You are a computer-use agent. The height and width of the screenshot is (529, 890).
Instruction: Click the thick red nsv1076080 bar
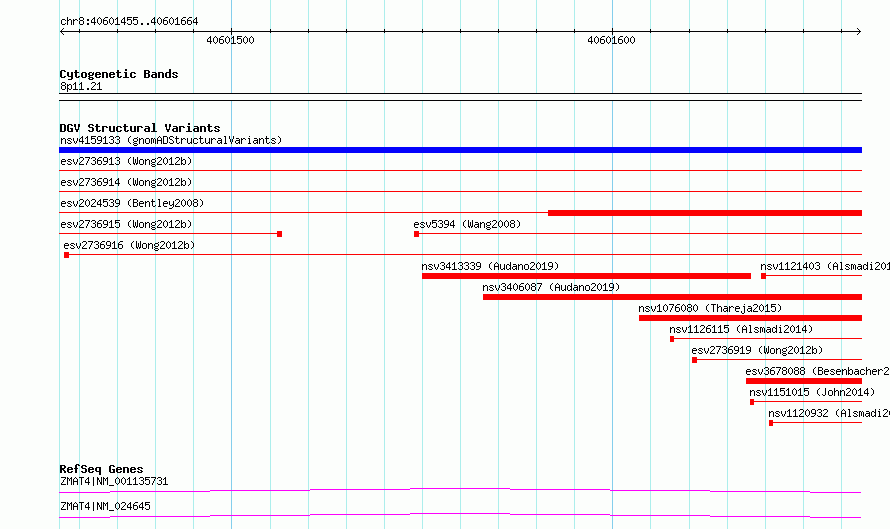pos(750,318)
